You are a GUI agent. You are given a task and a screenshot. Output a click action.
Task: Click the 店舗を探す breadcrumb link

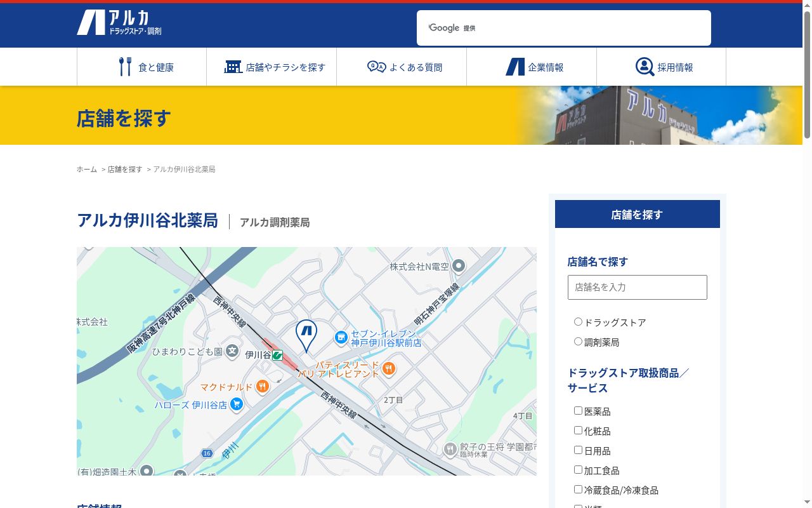click(125, 170)
